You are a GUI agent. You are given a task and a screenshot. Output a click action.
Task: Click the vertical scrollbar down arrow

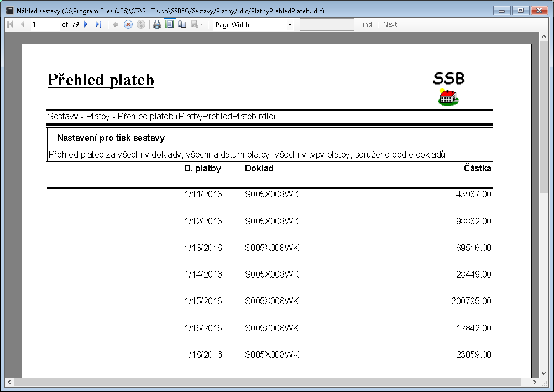coord(543,373)
